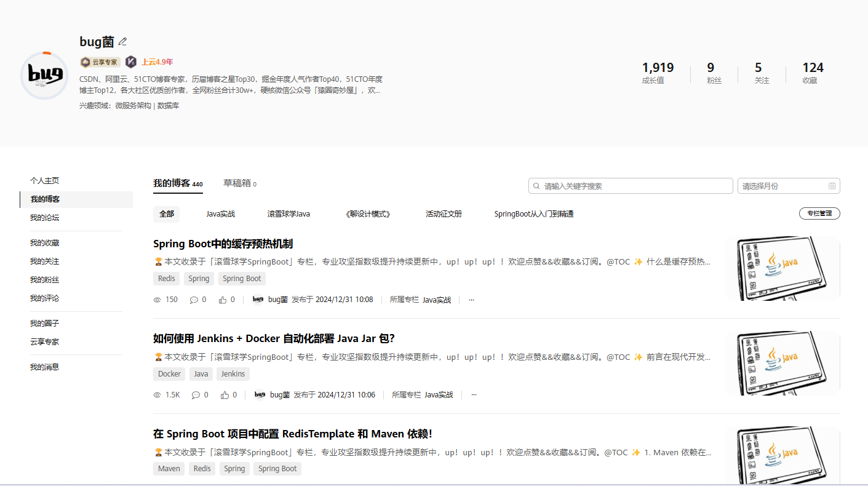Click the search magnifier icon in keyword box
This screenshot has width=868, height=486.
click(536, 186)
